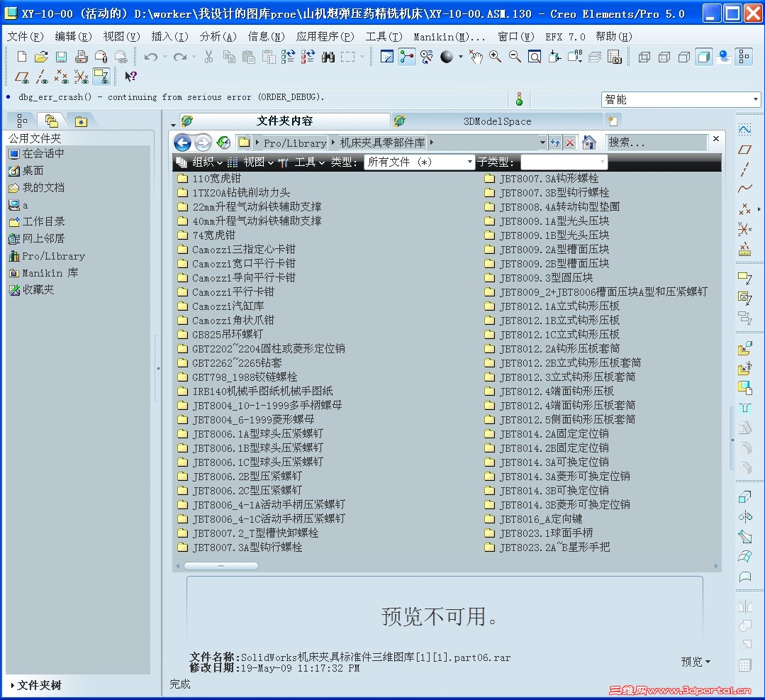
Task: Open the 预览 dropdown
Action: (x=696, y=662)
